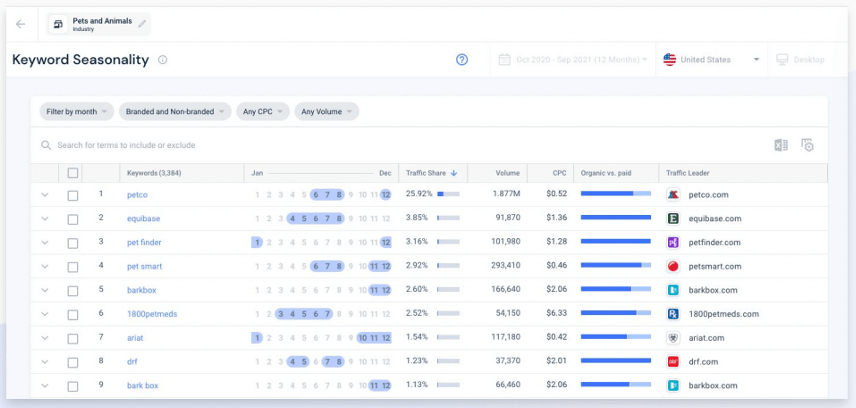Image resolution: width=856 pixels, height=408 pixels.
Task: Check the box for petco row
Action: coord(73,194)
